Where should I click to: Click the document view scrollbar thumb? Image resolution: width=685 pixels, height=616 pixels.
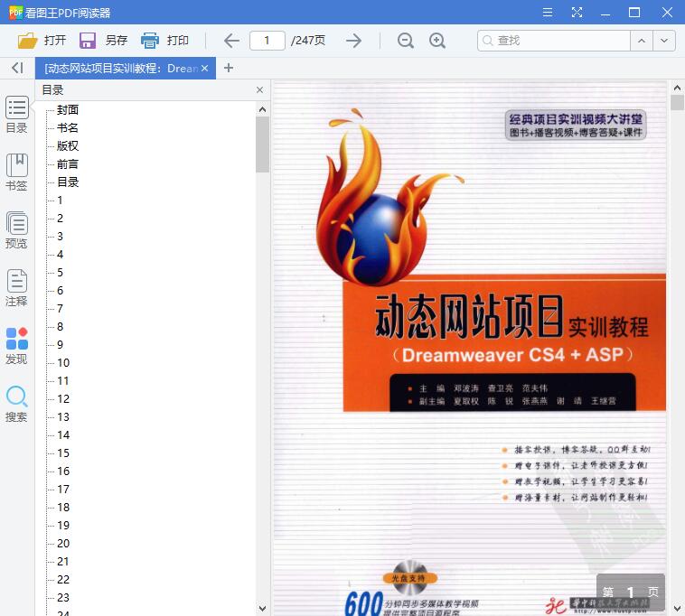click(677, 103)
